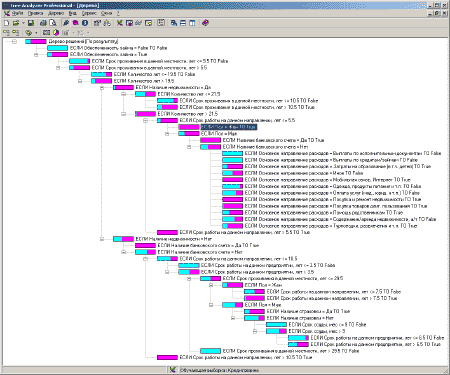Collapse the Количество лет > 19.5 node
Screen dimensions: 450x375
(x=80, y=81)
